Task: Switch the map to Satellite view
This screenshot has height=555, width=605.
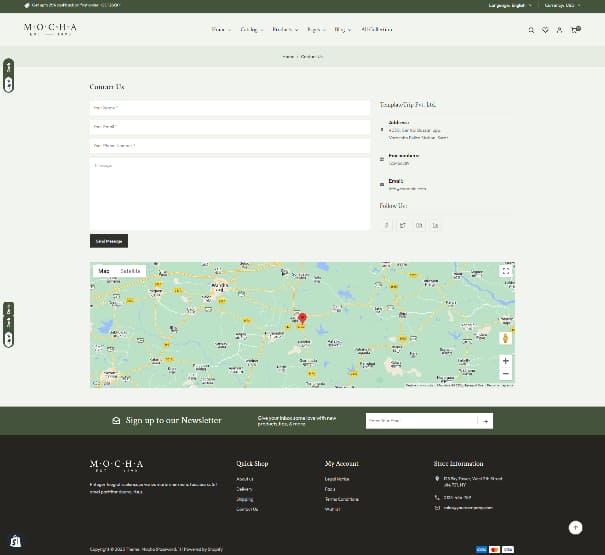Action: click(131, 271)
